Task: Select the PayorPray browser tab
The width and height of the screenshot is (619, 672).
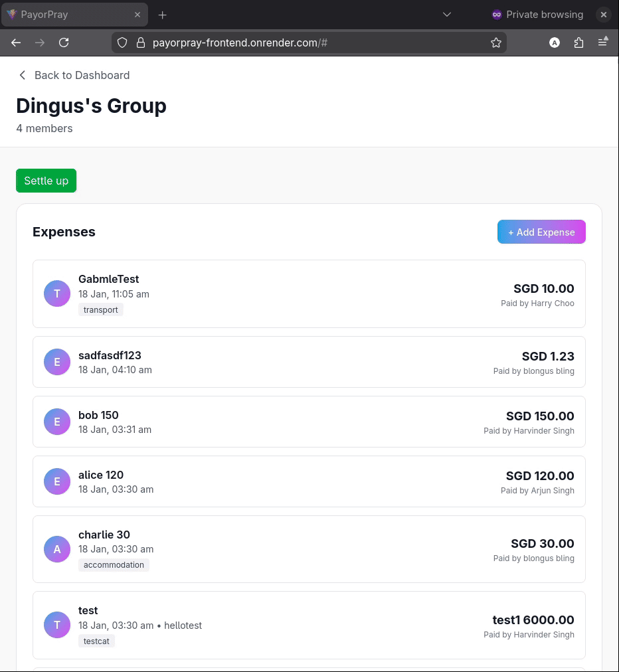Action: (66, 15)
